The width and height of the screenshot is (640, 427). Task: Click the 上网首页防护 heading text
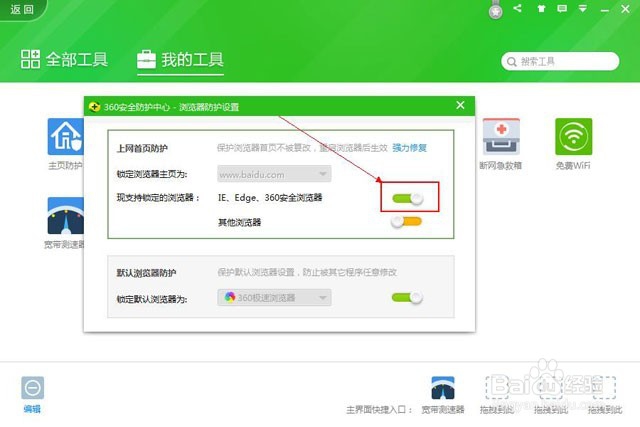pyautogui.click(x=142, y=148)
